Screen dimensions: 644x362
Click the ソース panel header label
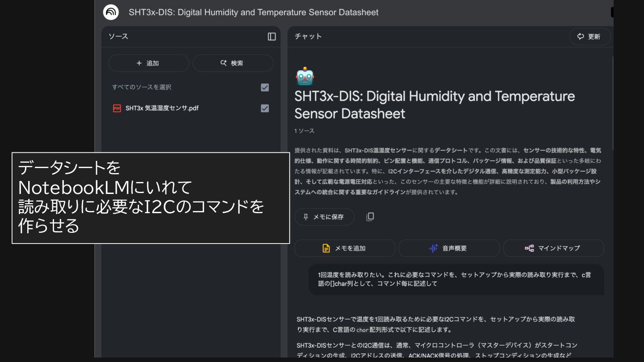click(x=119, y=37)
